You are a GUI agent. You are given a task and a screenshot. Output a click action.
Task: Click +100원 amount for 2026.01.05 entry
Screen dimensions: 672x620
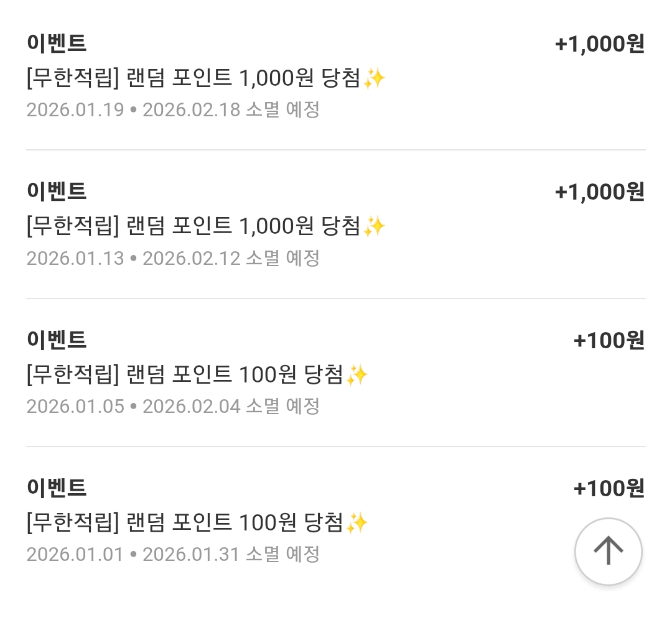click(608, 341)
